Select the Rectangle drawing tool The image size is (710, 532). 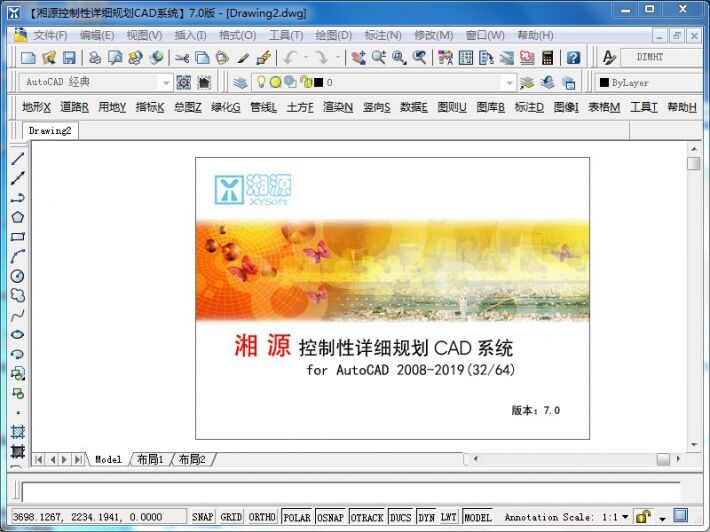pos(17,236)
